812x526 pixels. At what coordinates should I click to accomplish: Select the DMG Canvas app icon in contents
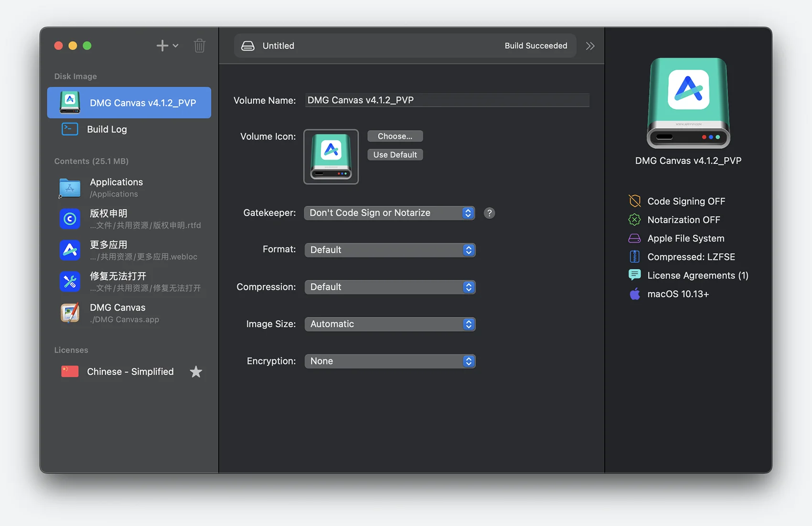click(x=70, y=313)
